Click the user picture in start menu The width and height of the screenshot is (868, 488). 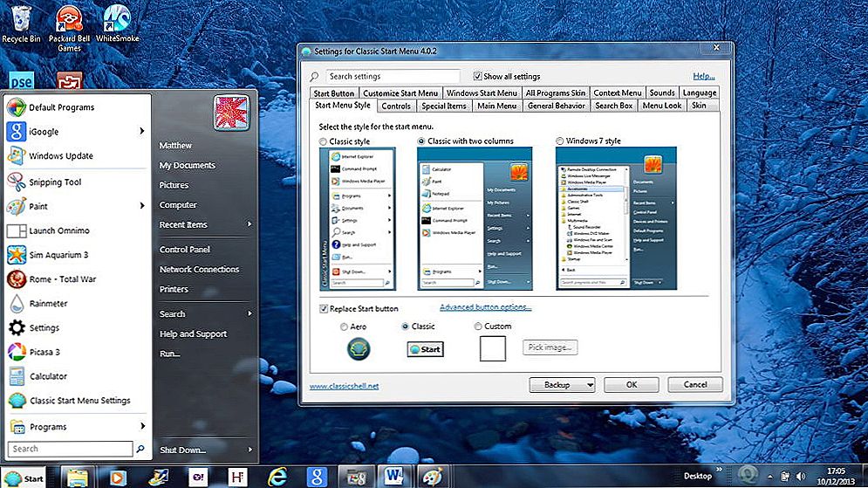(231, 113)
